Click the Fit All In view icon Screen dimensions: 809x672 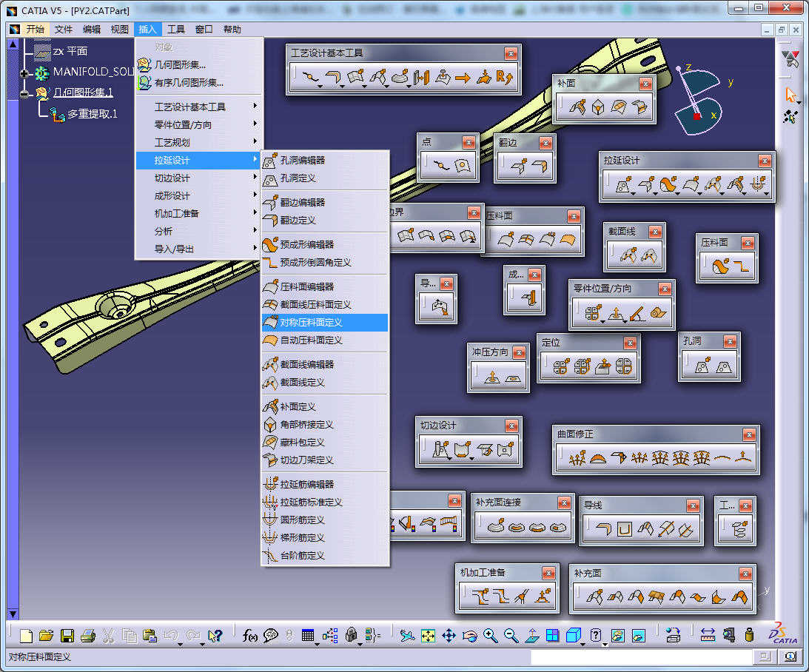pyautogui.click(x=429, y=636)
